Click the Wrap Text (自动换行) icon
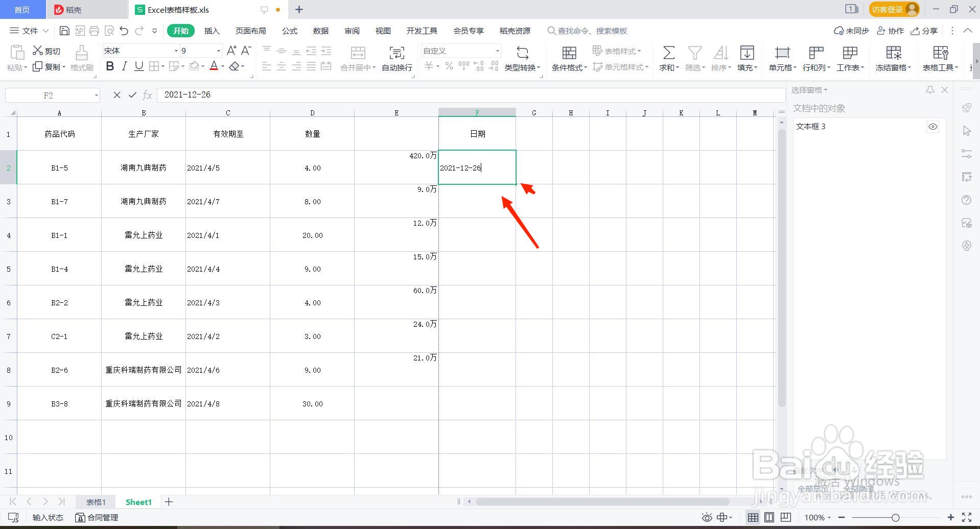 tap(397, 53)
